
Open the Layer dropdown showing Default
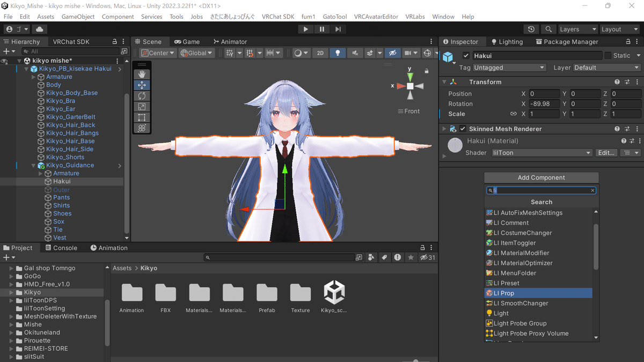coord(606,68)
